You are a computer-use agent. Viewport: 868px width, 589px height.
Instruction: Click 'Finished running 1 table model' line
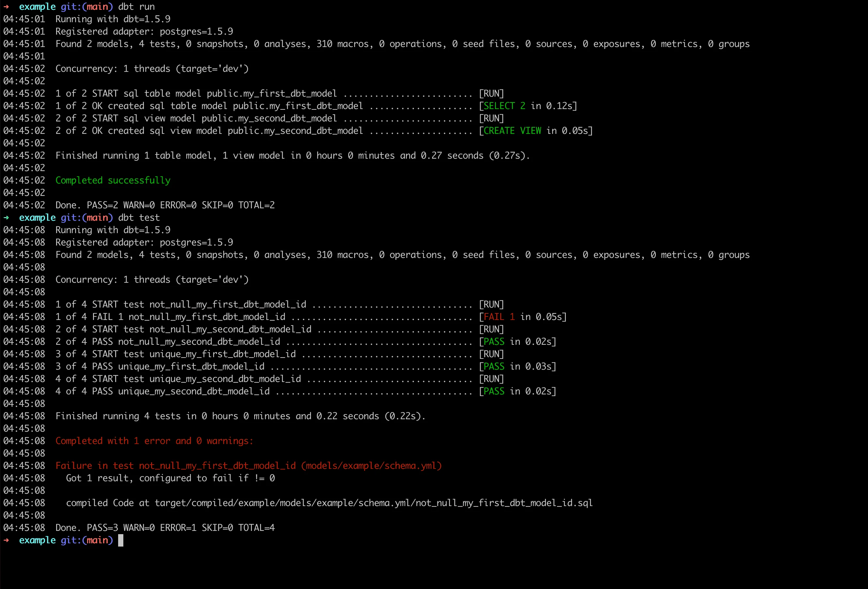pos(292,155)
